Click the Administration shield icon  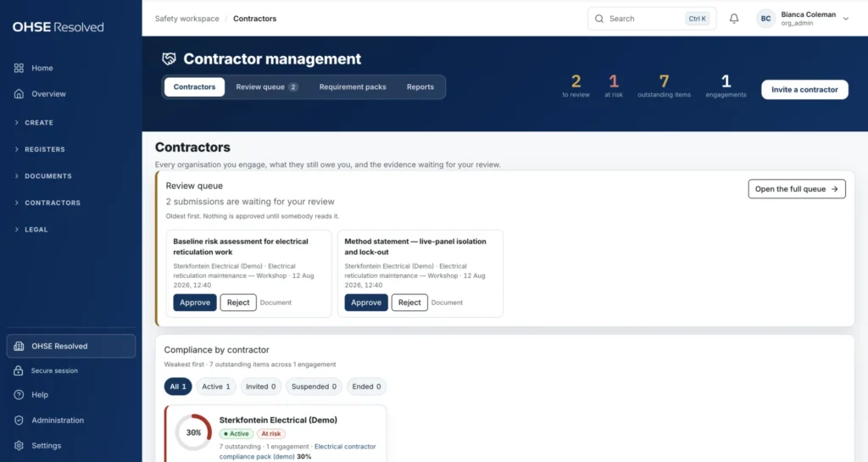[x=19, y=420]
